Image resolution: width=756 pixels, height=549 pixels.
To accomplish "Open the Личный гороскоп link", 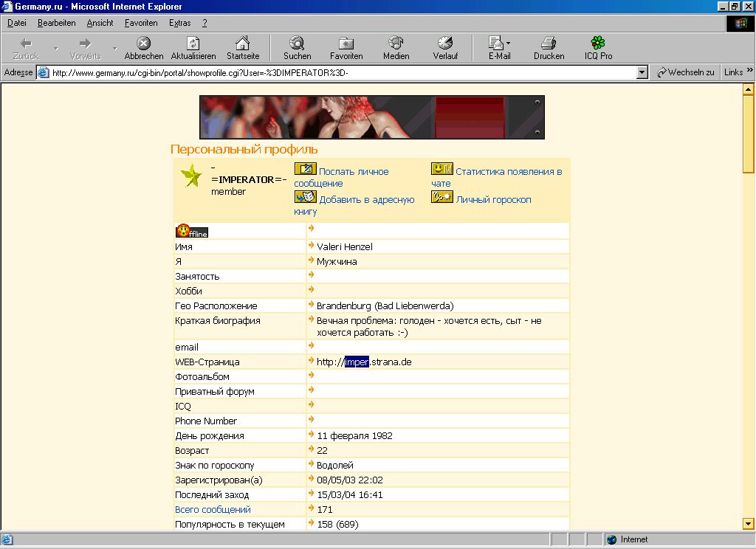I will [x=493, y=200].
